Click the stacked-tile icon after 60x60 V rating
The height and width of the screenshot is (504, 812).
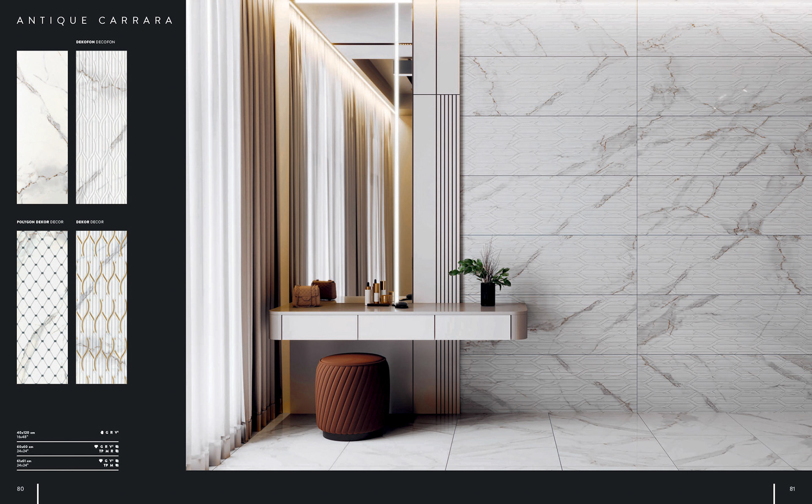(x=117, y=446)
